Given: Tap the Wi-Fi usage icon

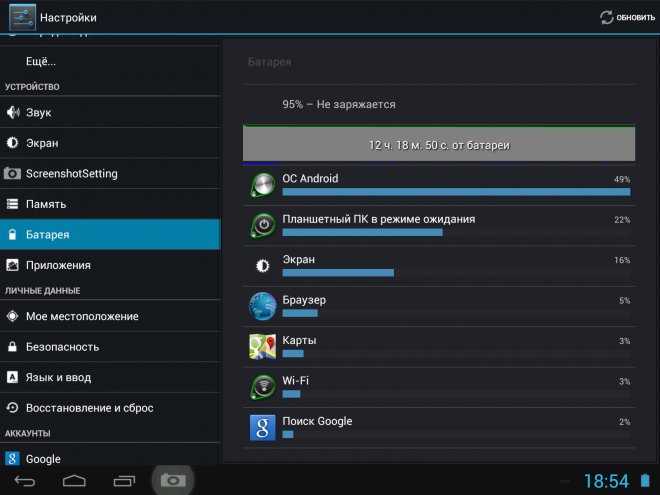Looking at the screenshot, I should pos(263,387).
